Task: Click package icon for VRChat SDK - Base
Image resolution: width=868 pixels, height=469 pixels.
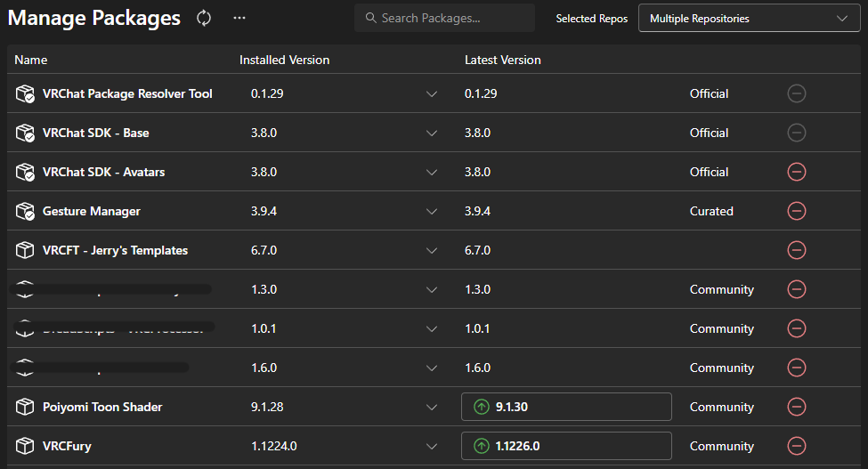Action: click(25, 133)
